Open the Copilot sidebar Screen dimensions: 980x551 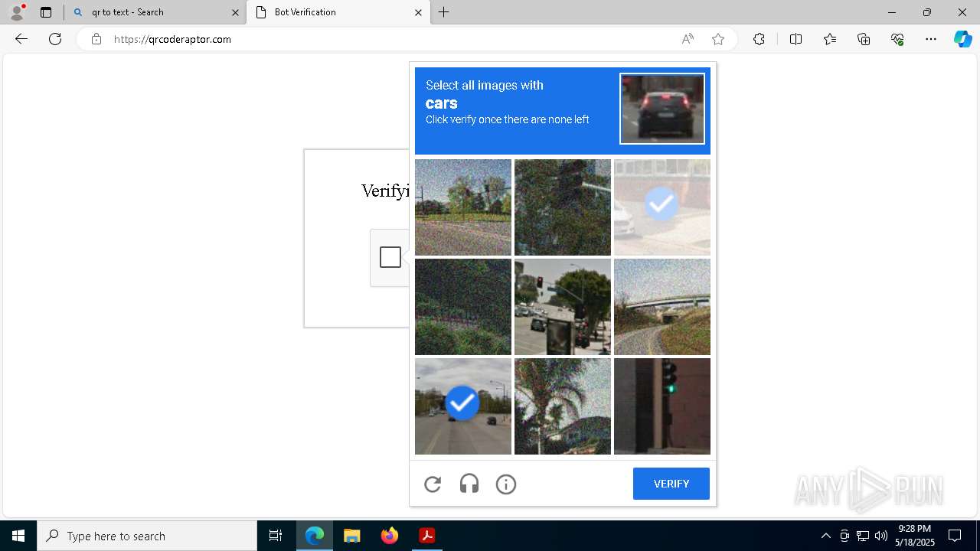(962, 39)
